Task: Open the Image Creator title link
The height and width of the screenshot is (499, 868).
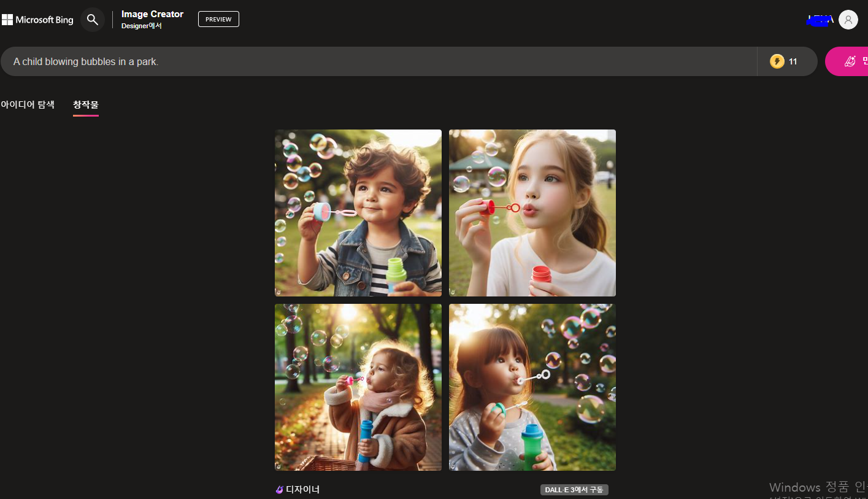Action: [152, 14]
